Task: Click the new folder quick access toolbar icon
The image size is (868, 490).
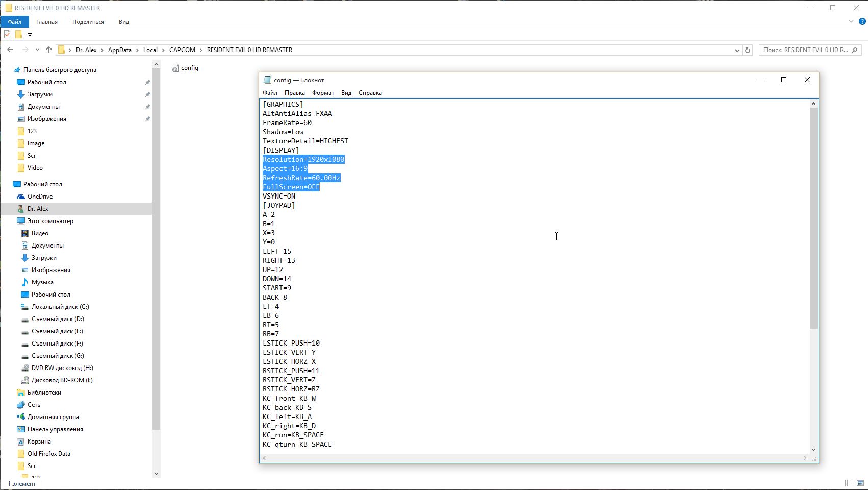Action: click(x=18, y=35)
